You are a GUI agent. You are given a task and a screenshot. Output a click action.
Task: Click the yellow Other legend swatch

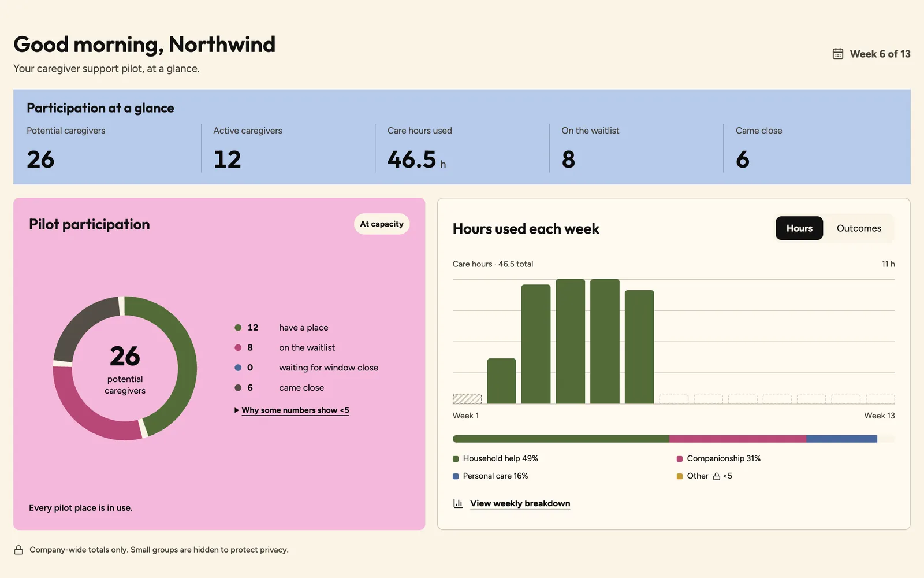tap(680, 476)
